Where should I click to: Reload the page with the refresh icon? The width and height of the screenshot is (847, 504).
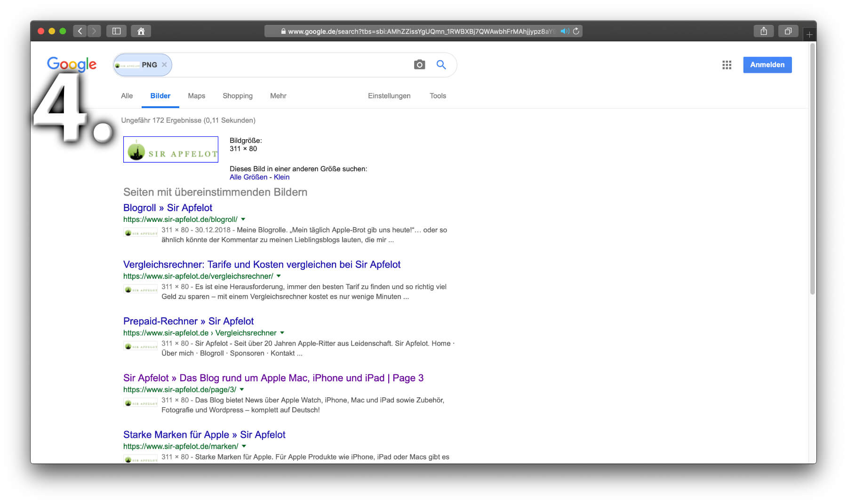coord(576,31)
